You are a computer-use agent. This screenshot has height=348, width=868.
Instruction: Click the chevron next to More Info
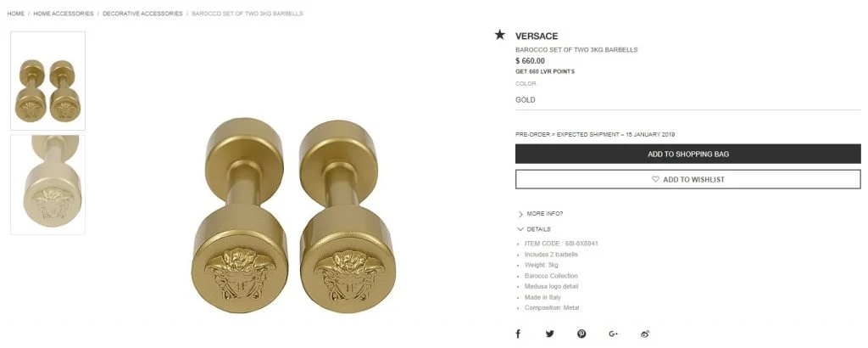520,214
